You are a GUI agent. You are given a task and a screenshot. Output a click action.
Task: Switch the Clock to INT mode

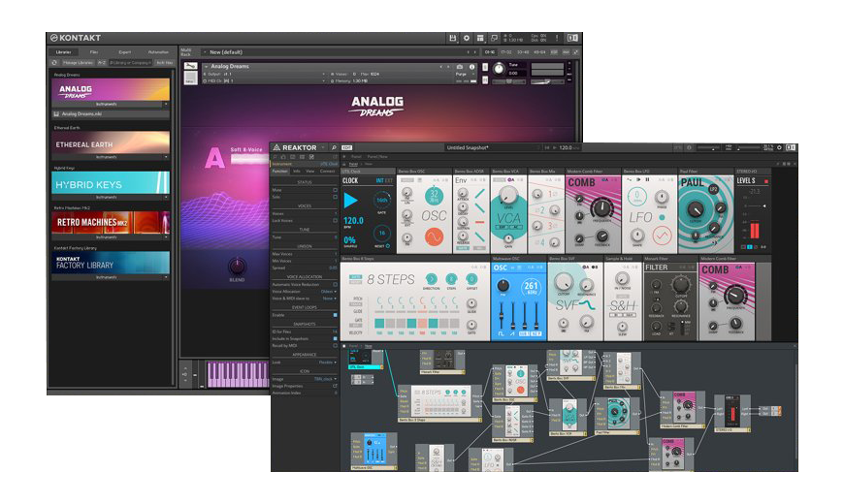[x=379, y=180]
